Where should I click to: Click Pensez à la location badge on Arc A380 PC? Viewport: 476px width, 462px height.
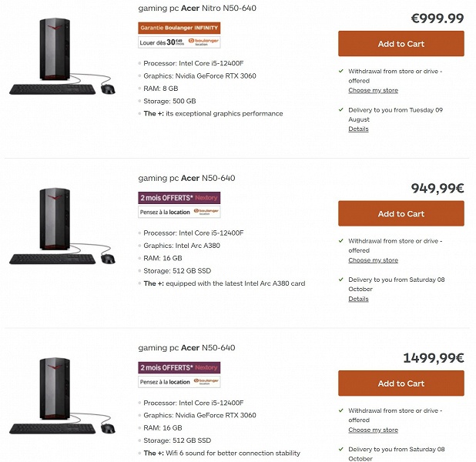(x=179, y=212)
